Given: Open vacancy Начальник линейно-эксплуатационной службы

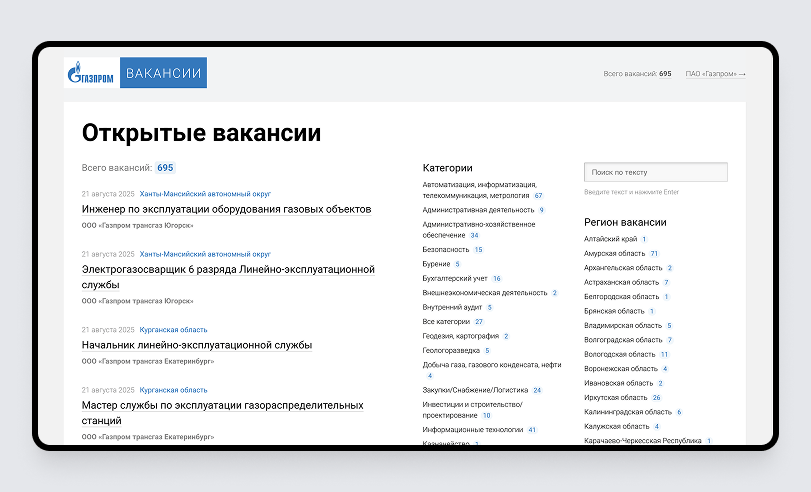Looking at the screenshot, I should click(x=197, y=345).
